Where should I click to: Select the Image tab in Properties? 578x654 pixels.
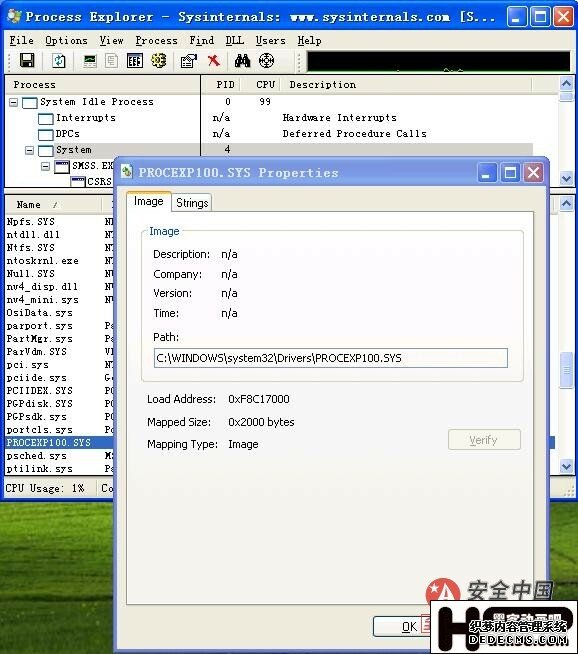pos(148,201)
